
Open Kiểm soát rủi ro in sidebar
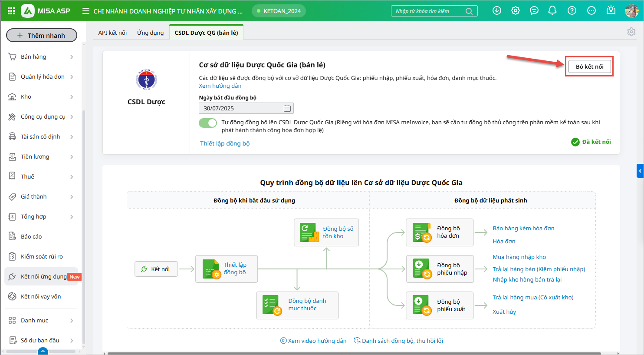[x=41, y=257]
